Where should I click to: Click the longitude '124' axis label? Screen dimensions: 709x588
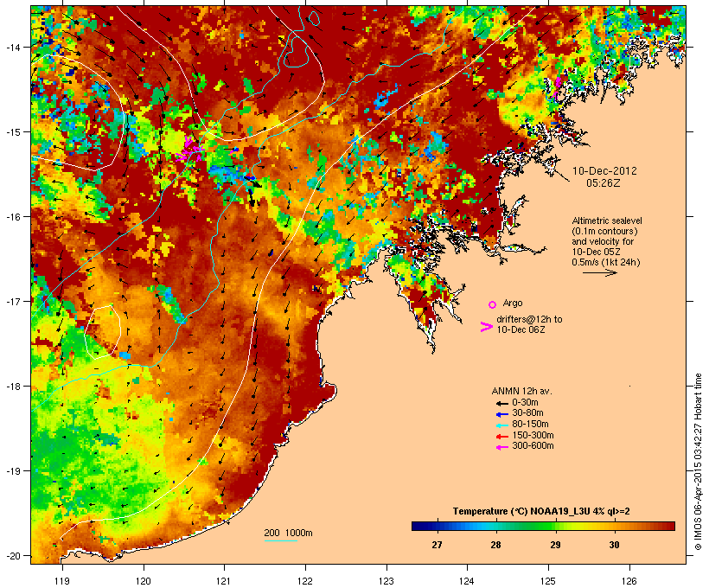click(x=467, y=581)
